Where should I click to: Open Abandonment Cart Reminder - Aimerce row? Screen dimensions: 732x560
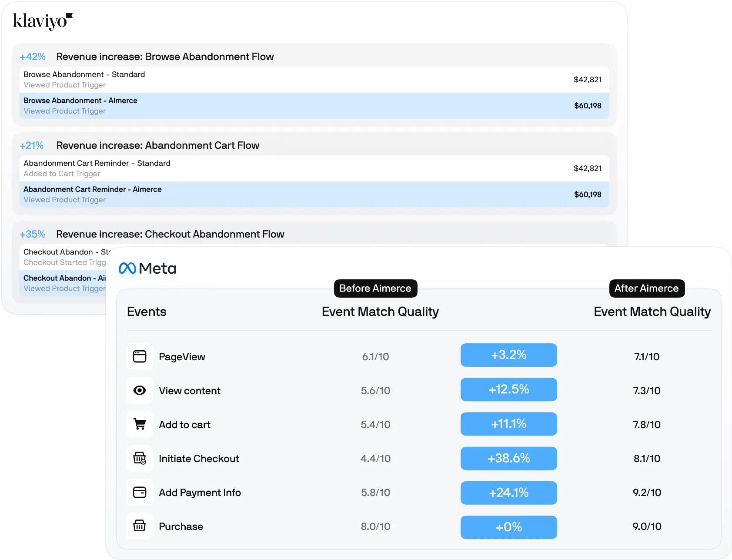coord(314,194)
